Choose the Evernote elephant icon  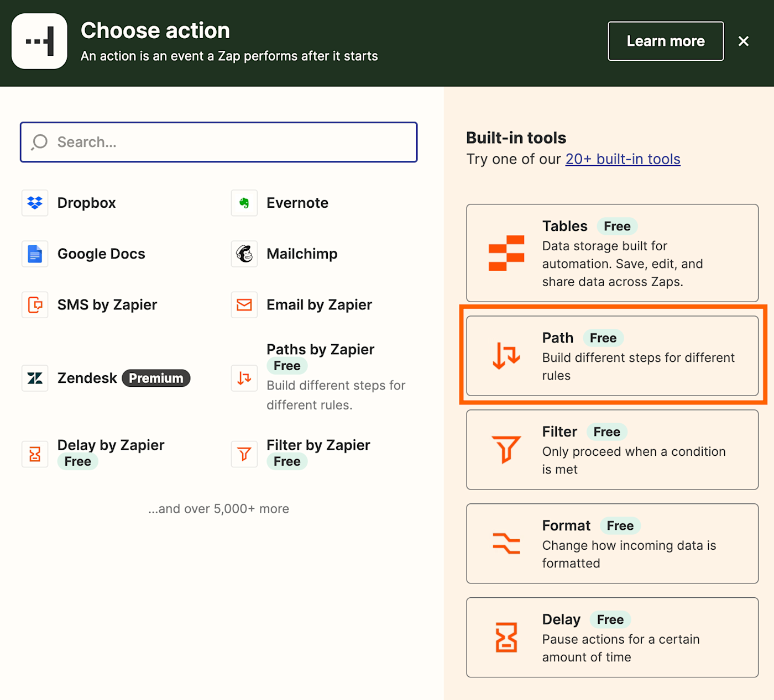pos(244,203)
